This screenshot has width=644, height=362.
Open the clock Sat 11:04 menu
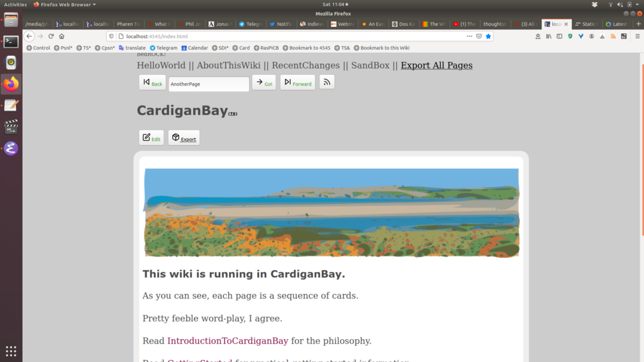point(335,4)
